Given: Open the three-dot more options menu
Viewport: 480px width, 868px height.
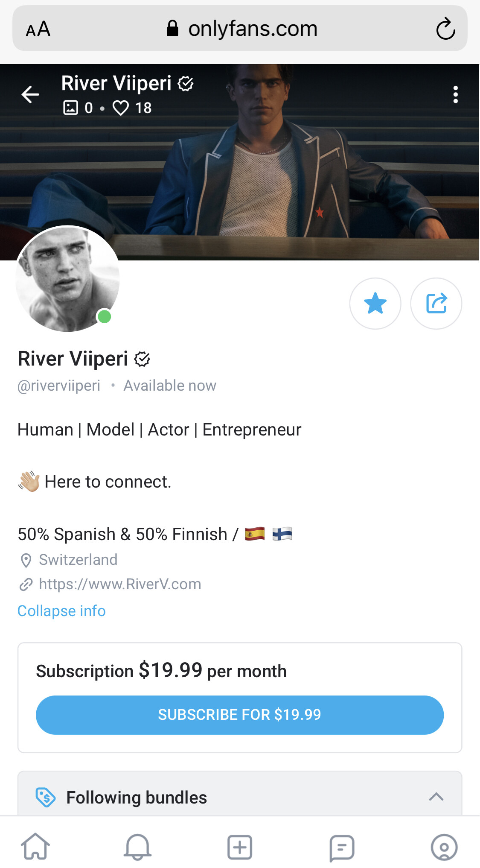Looking at the screenshot, I should coord(455,94).
